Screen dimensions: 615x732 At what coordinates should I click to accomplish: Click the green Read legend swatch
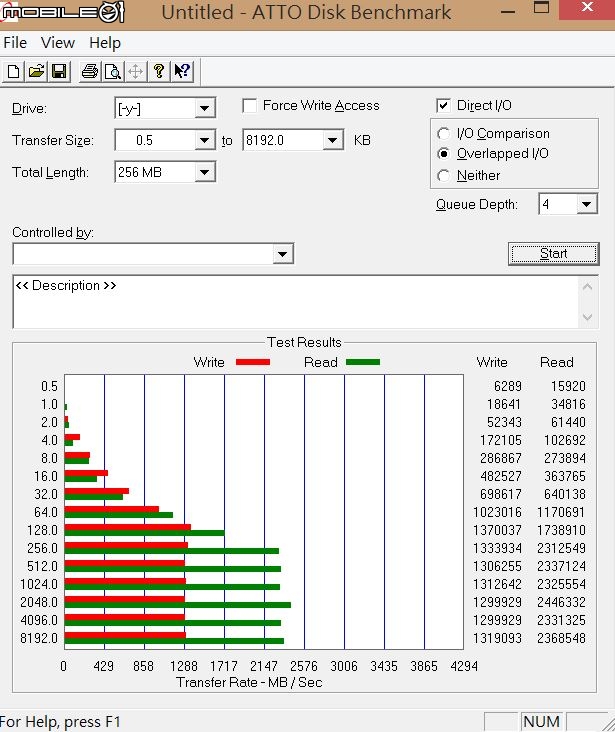363,362
